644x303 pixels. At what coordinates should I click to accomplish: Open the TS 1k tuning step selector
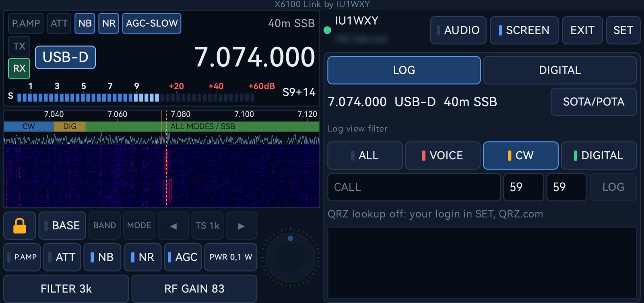pos(208,226)
